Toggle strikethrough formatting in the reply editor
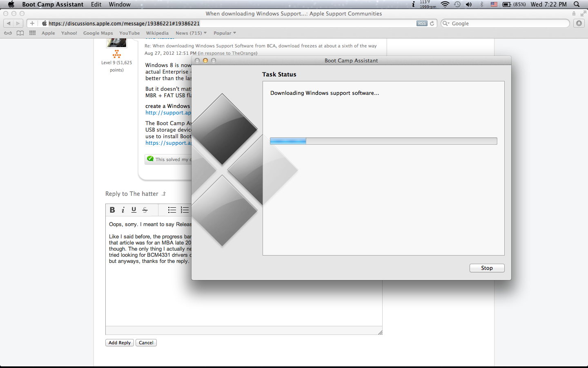 tap(145, 210)
